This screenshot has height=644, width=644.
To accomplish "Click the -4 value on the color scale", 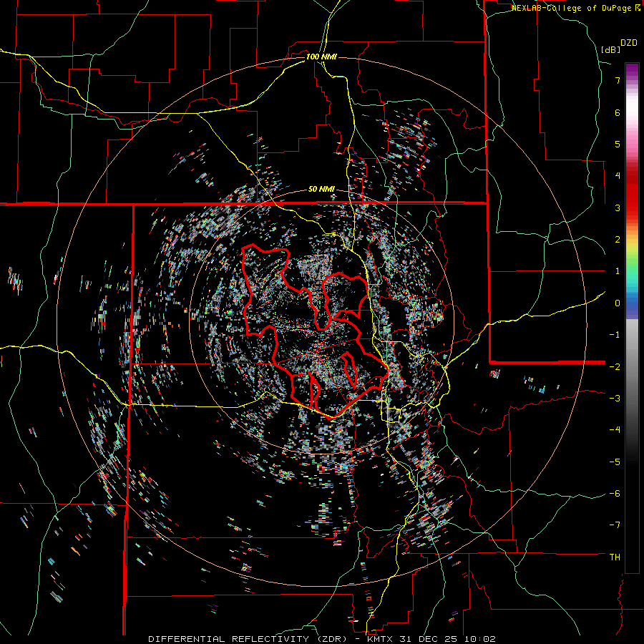I will [615, 430].
